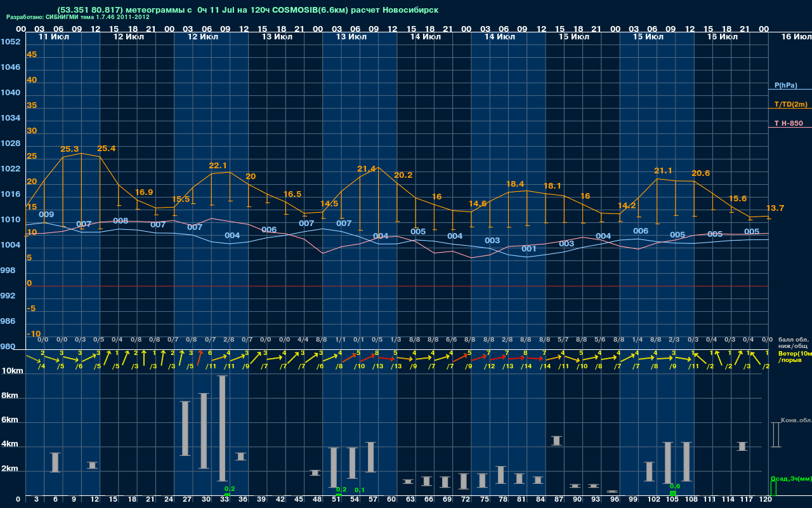
Task: Click the forecast hour 3 axis label
Action: click(x=36, y=500)
